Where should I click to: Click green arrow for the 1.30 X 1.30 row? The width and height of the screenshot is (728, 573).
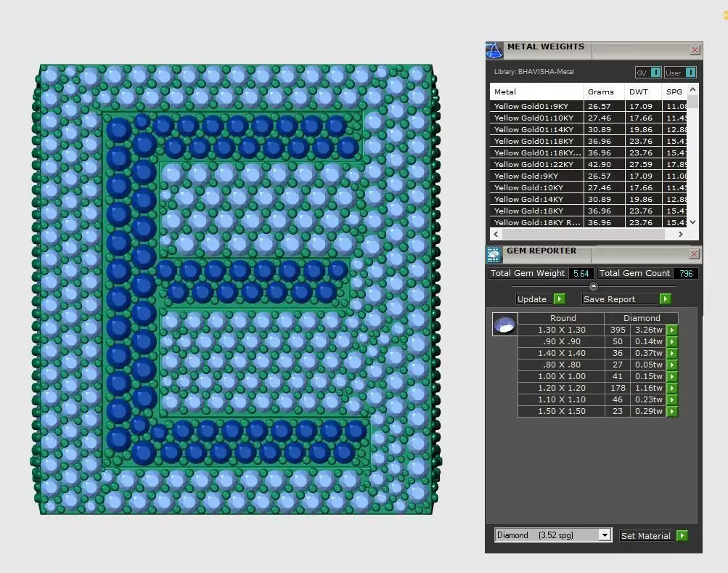click(x=672, y=330)
